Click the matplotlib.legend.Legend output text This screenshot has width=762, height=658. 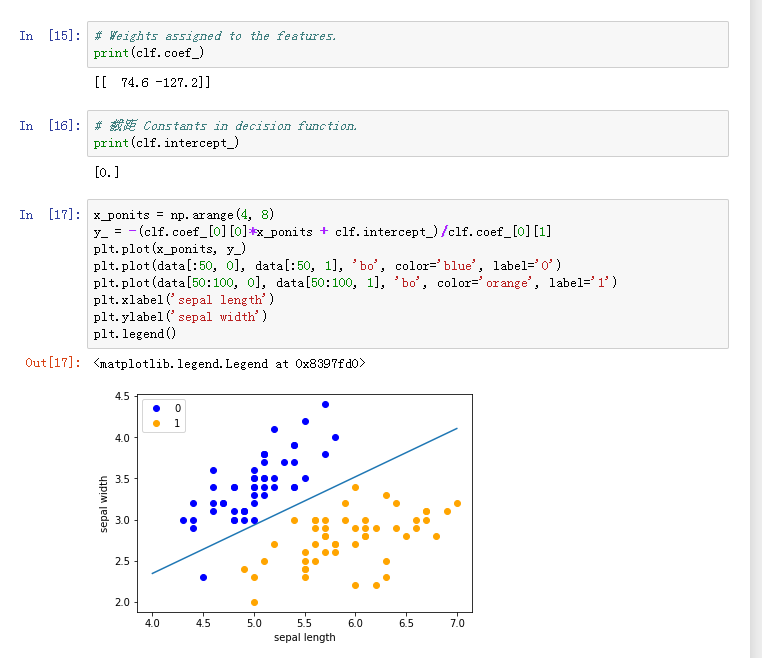229,364
